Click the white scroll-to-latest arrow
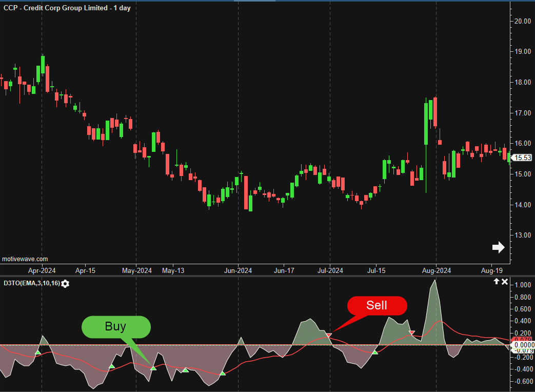This screenshot has width=535, height=392. pos(498,248)
